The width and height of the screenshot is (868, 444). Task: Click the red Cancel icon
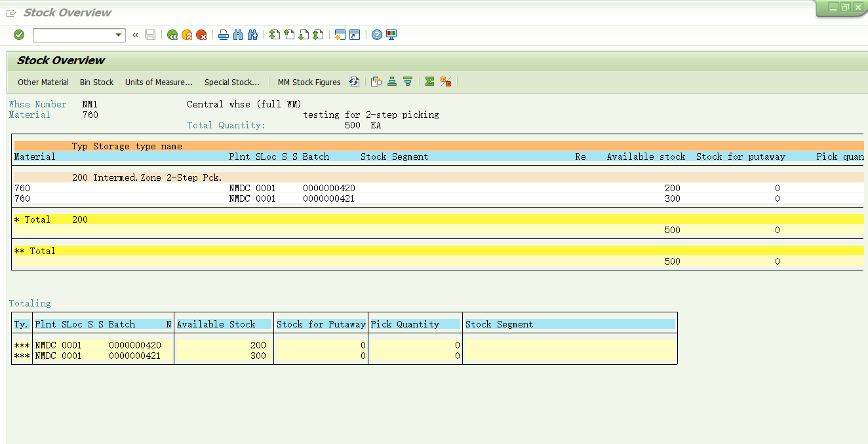point(201,35)
